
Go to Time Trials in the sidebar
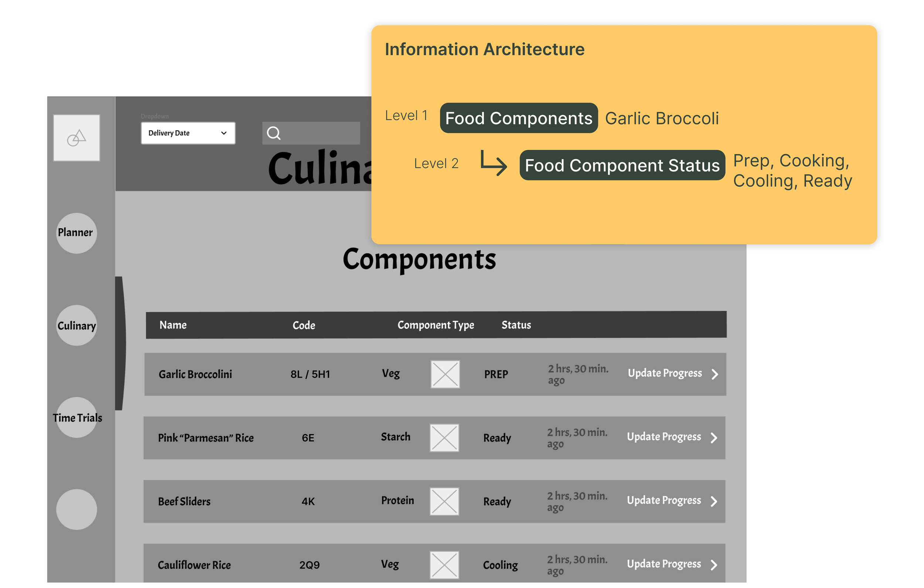coord(77,417)
